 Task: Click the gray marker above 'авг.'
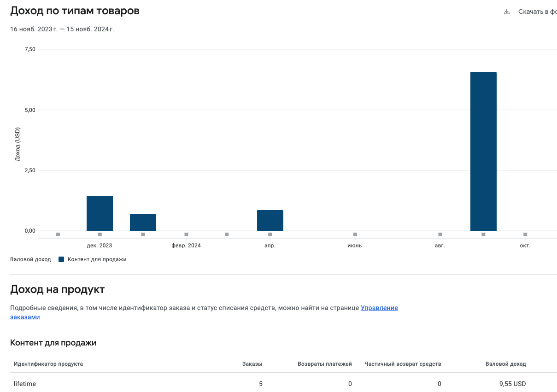point(440,234)
